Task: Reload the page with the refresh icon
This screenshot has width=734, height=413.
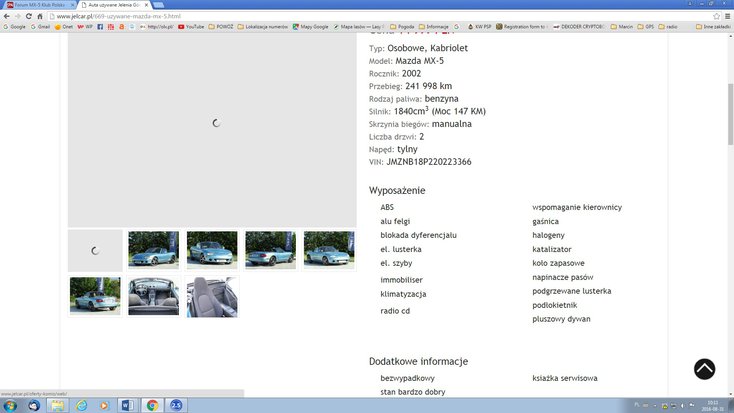Action: click(x=29, y=16)
